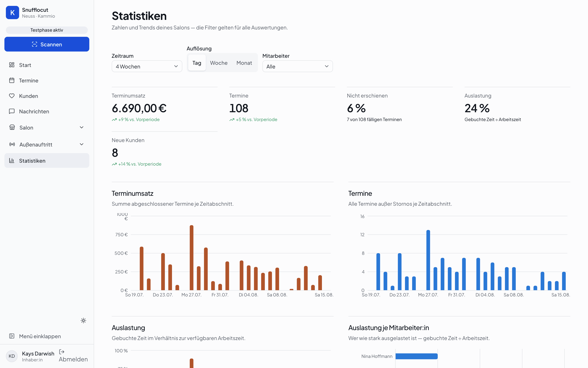Click the Termine count 108
The width and height of the screenshot is (588, 368).
coord(239,108)
